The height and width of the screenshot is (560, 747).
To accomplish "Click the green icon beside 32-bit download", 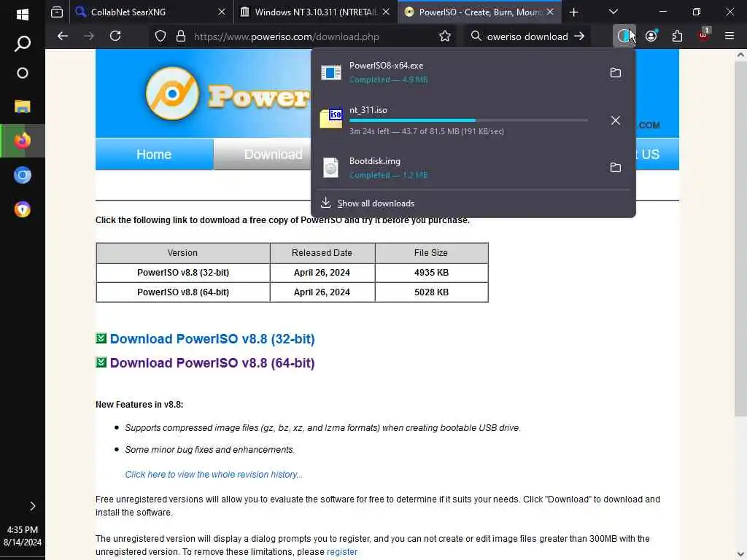I will click(101, 338).
